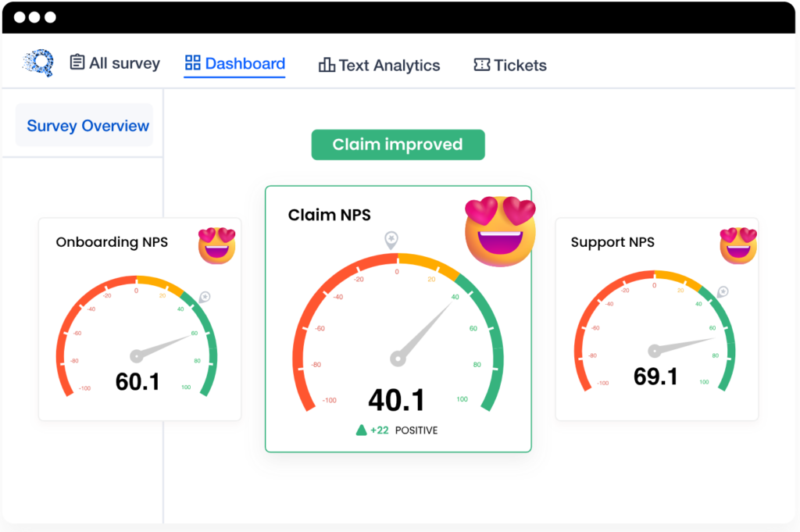The height and width of the screenshot is (532, 800).
Task: Click the Claim NPS gauge needle hub
Action: (398, 359)
